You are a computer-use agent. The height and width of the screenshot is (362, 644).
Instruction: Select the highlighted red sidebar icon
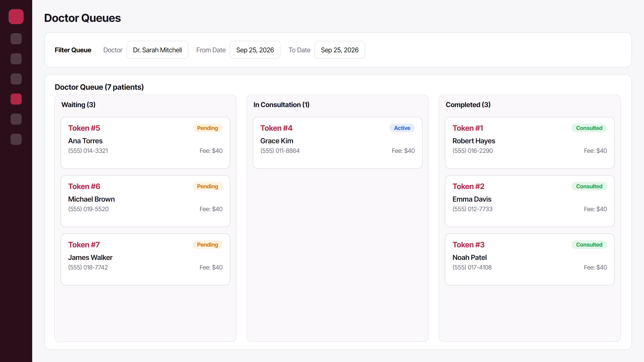coord(16,99)
